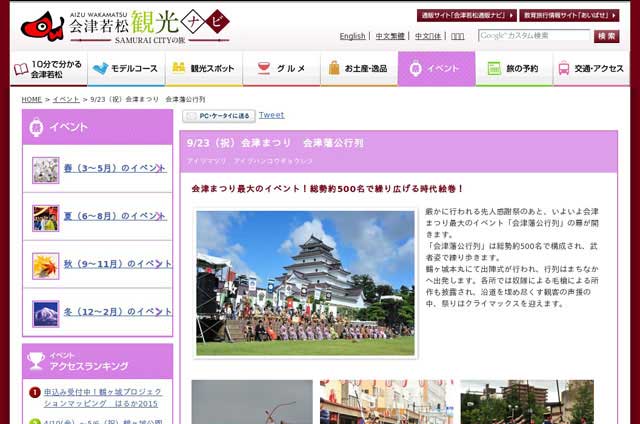This screenshot has height=424, width=640.
Task: Click the archery photo thumbnail below
Action: coord(252,402)
